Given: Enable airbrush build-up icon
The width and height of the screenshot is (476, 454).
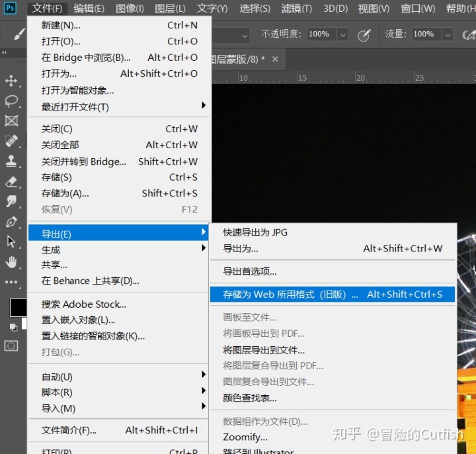Looking at the screenshot, I should (469, 35).
